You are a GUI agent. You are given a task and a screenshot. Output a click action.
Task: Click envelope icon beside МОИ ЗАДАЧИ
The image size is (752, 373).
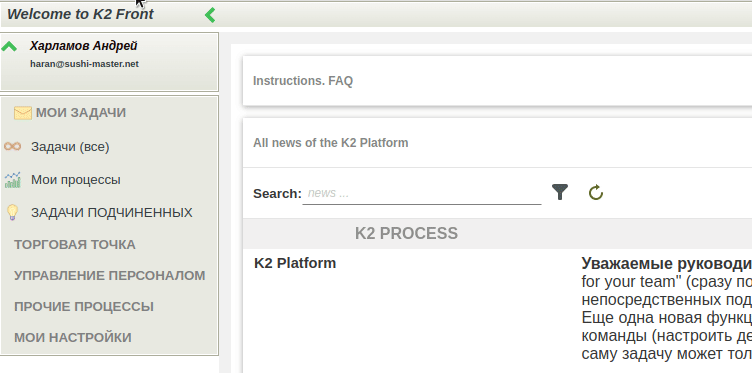(23, 113)
